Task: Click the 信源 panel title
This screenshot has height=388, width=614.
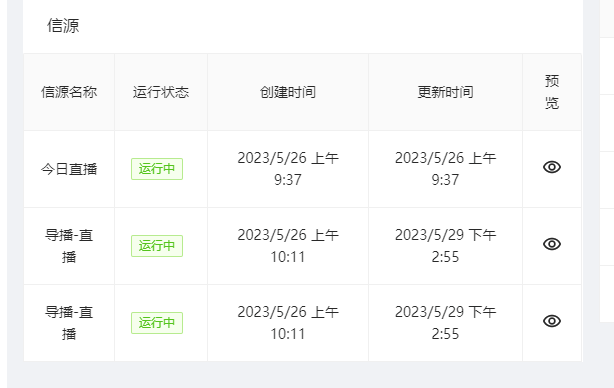Action: click(x=63, y=26)
